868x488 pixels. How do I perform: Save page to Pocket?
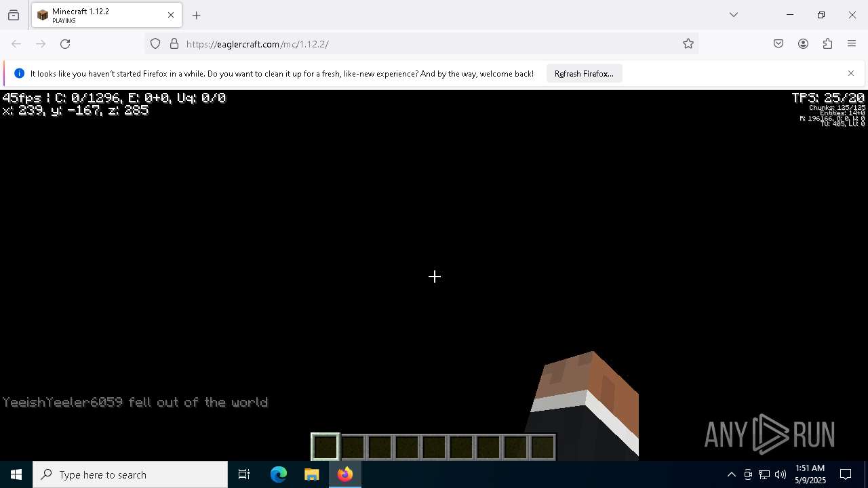pyautogui.click(x=778, y=44)
